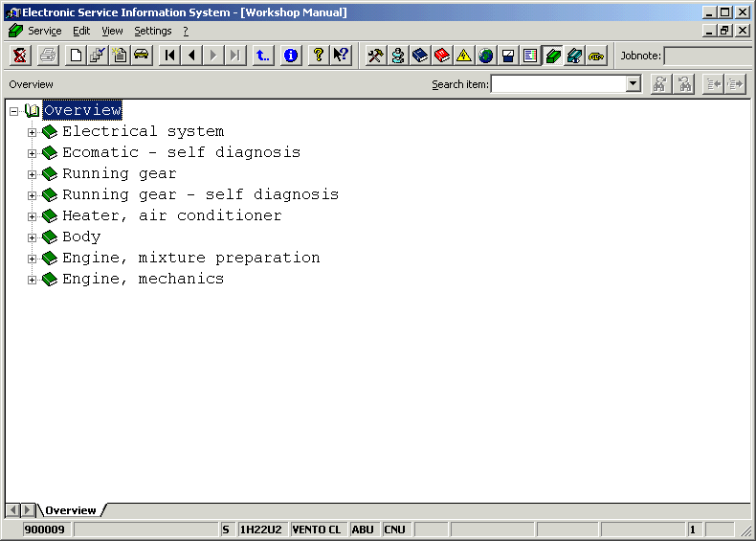This screenshot has width=756, height=541.
Task: Click the dark blue square icon after globe
Action: click(x=508, y=56)
